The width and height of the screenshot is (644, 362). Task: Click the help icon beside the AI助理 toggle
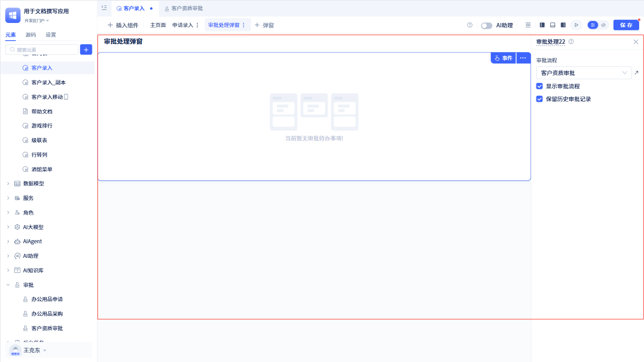pyautogui.click(x=470, y=25)
